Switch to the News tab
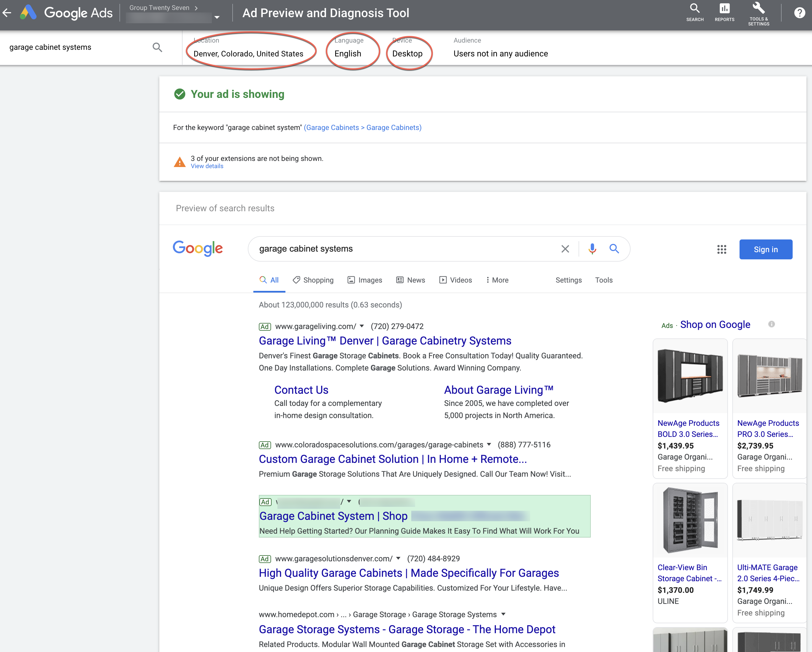812x652 pixels. pyautogui.click(x=410, y=280)
